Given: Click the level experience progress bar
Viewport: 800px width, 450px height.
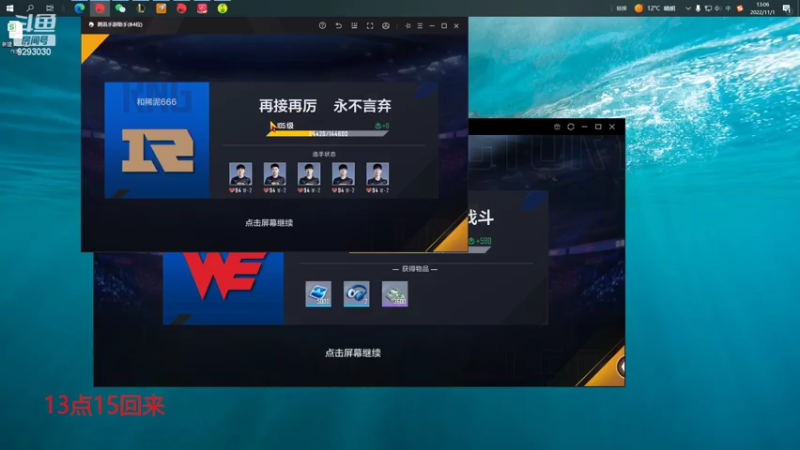Looking at the screenshot, I should click(x=328, y=134).
